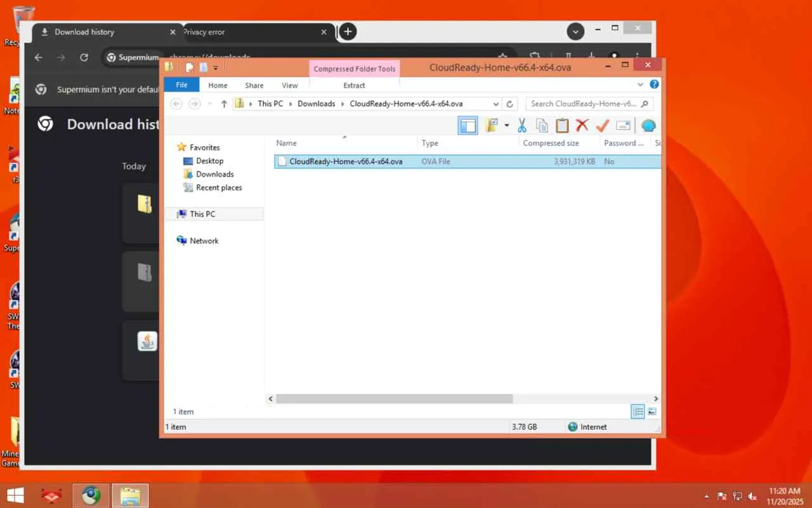Open the Extract ribbon tab

(354, 85)
